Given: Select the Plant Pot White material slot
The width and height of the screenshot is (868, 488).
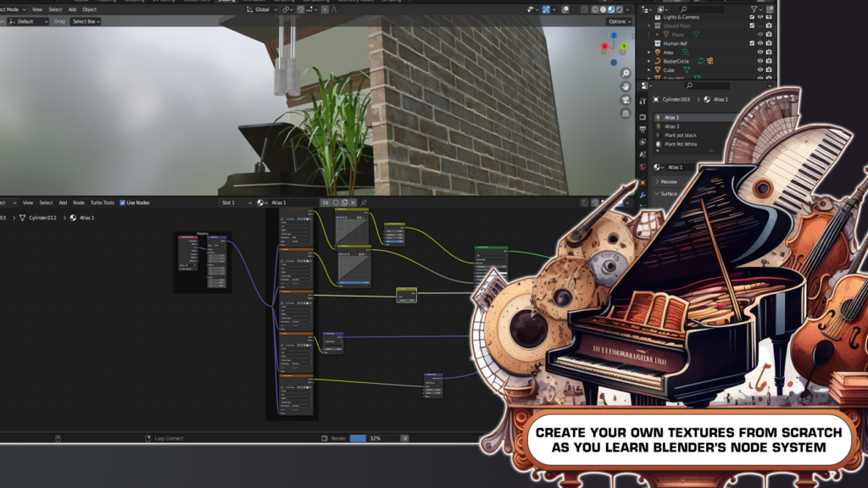Looking at the screenshot, I should click(681, 144).
